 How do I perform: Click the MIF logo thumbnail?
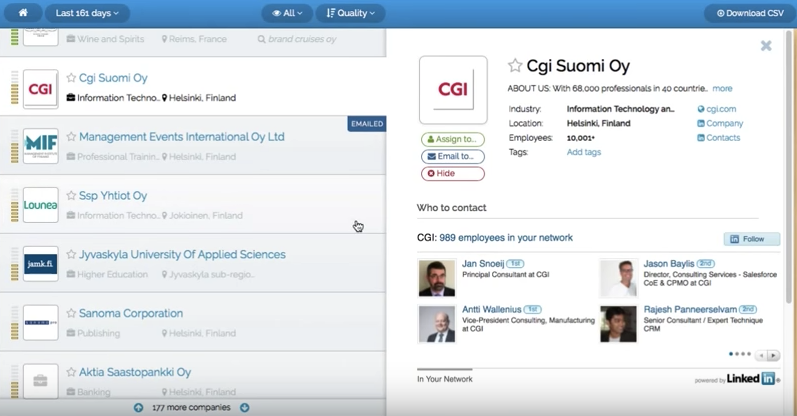41,146
